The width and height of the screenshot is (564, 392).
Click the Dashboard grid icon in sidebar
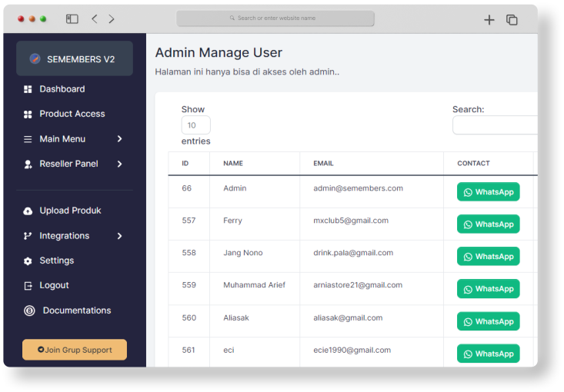[x=28, y=89]
